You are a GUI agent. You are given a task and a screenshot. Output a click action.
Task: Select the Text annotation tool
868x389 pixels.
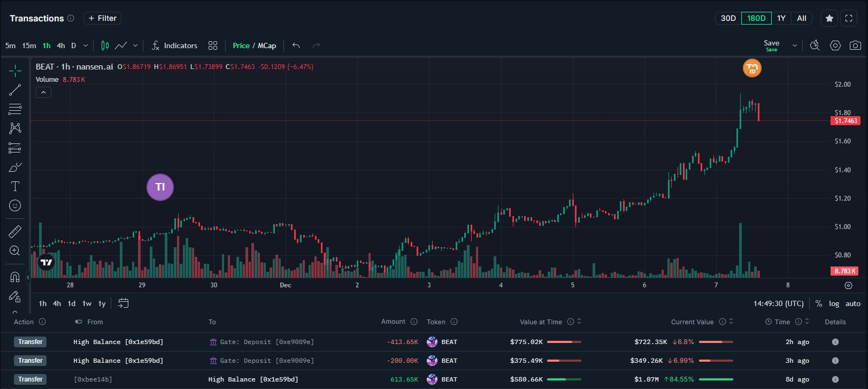coord(15,186)
